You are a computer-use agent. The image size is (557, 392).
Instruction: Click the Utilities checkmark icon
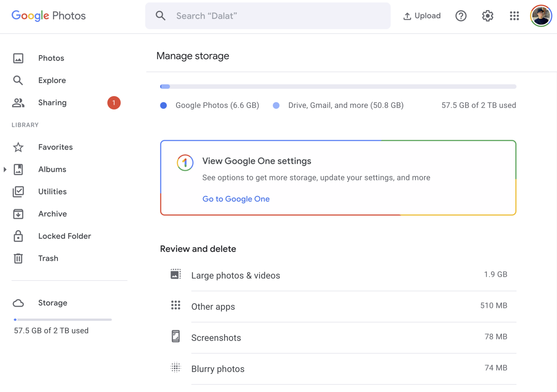(18, 192)
